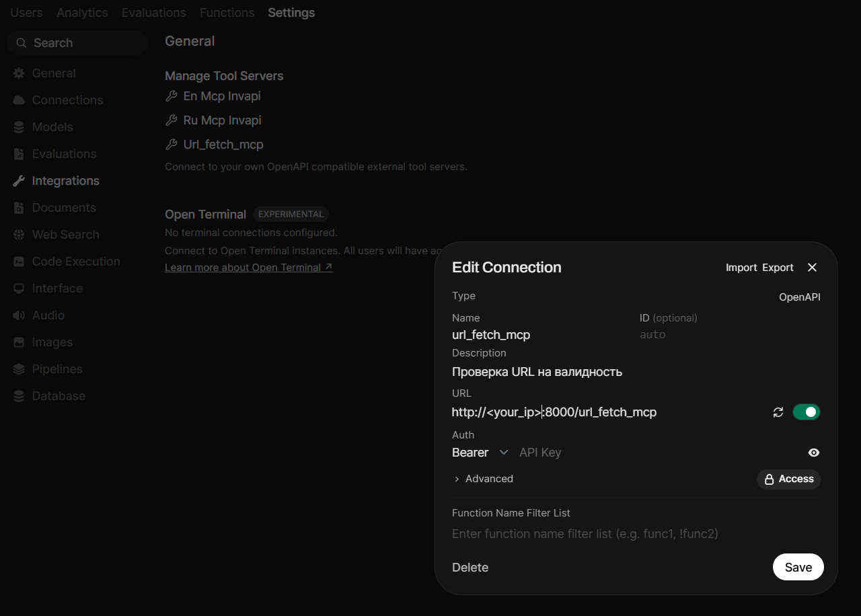
Task: Click the cloud icon for Connections
Action: (19, 100)
